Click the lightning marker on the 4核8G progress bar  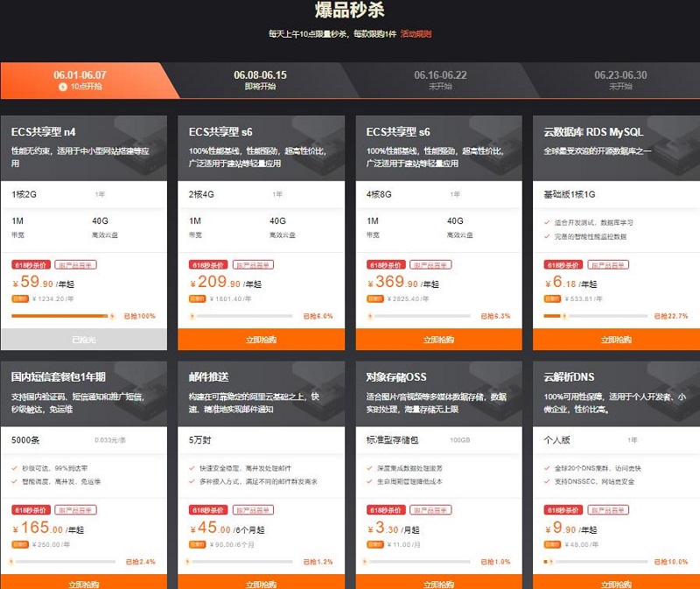(x=369, y=316)
